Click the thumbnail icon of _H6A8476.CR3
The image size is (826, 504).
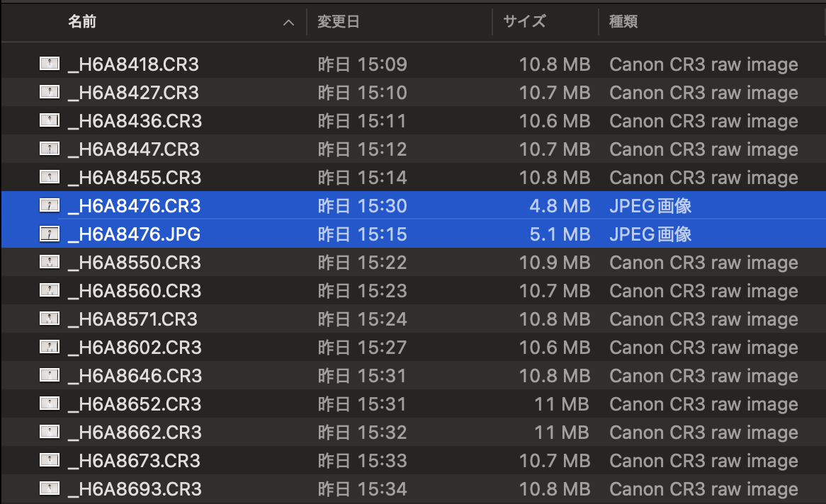coord(50,206)
